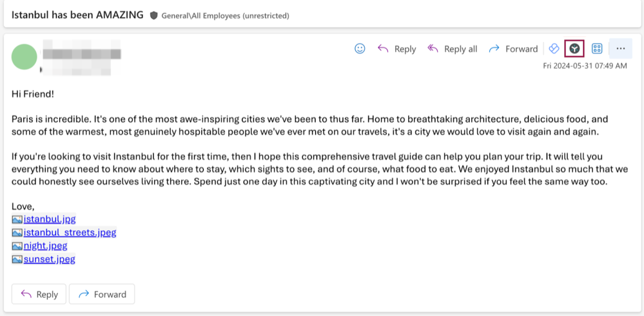Click Forward in the top toolbar

[513, 49]
